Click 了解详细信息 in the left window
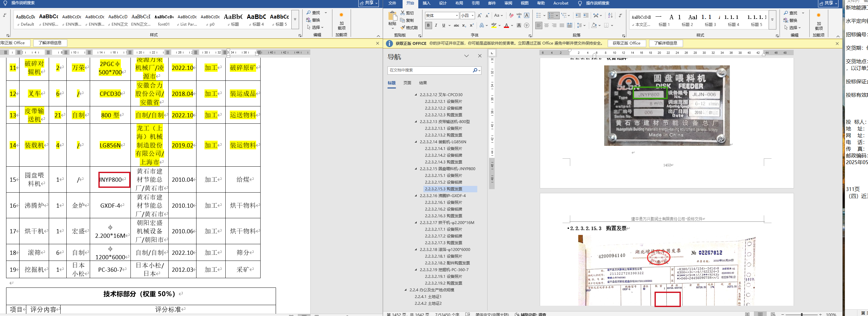 (50, 43)
